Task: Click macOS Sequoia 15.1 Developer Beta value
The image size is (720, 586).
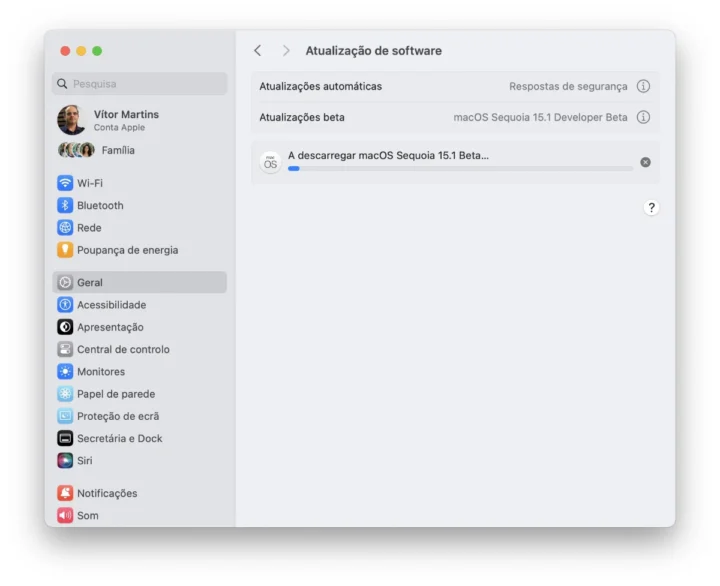Action: coord(540,118)
